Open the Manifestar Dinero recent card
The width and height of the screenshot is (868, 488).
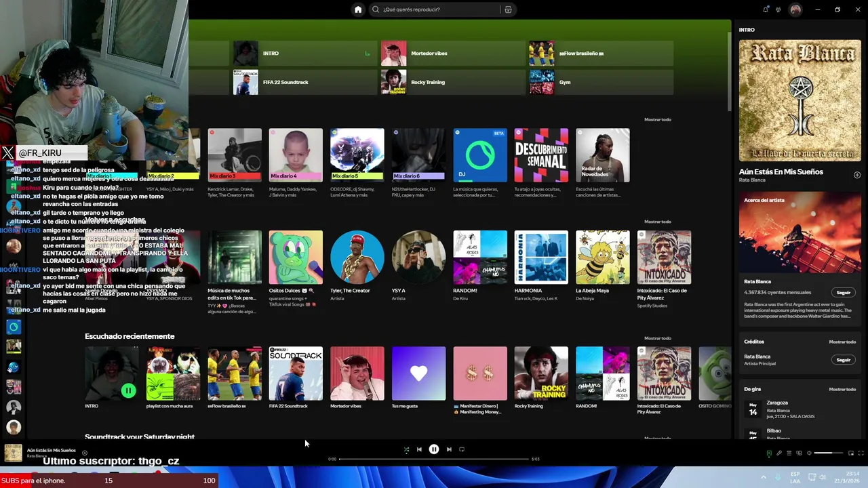(x=480, y=380)
